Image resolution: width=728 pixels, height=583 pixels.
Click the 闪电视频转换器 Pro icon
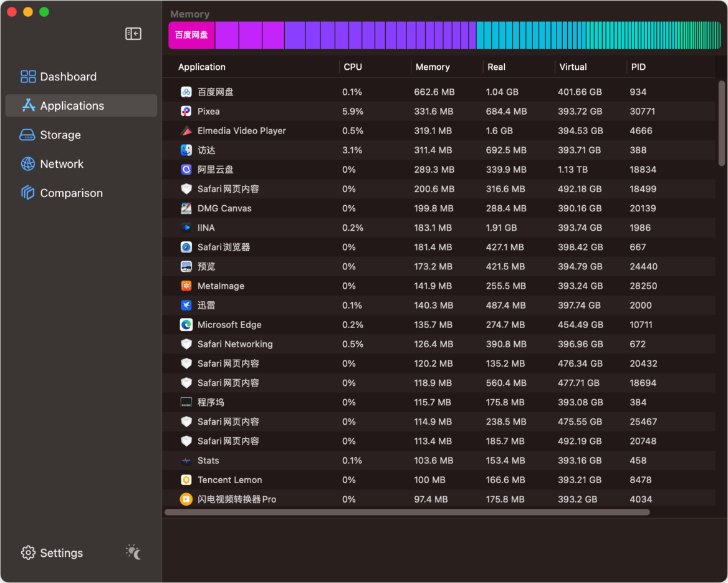[186, 499]
